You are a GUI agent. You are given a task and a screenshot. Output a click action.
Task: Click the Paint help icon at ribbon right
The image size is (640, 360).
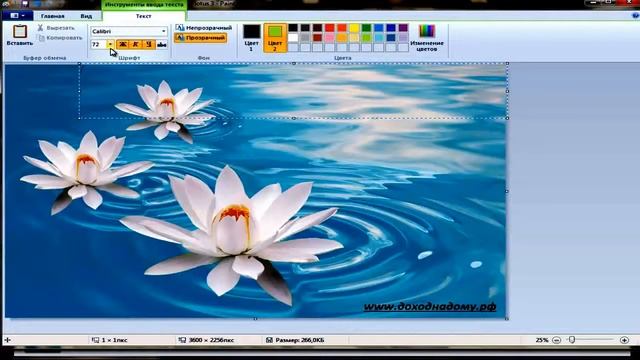(x=635, y=16)
